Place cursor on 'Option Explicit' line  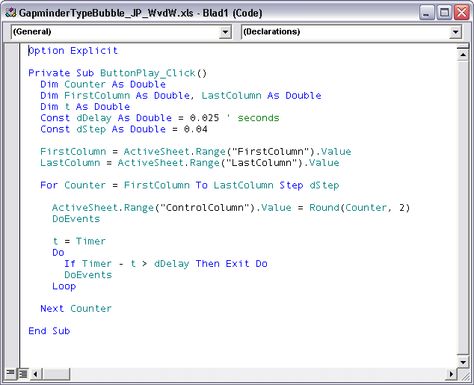[x=73, y=51]
